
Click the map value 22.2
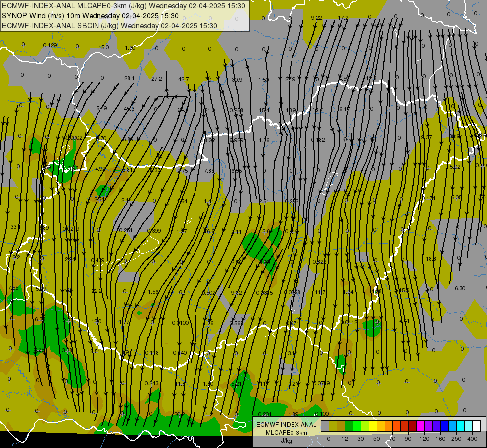[97, 291]
